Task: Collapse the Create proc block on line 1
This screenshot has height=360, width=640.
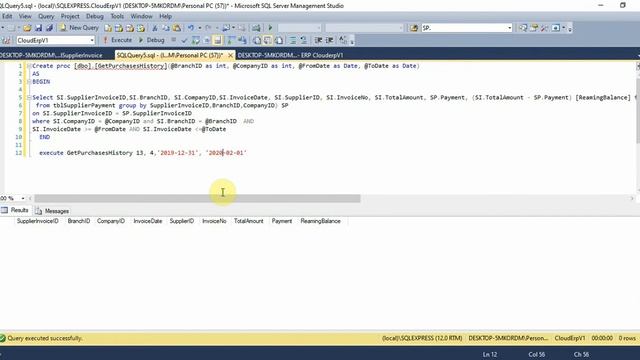Action: (x=29, y=66)
